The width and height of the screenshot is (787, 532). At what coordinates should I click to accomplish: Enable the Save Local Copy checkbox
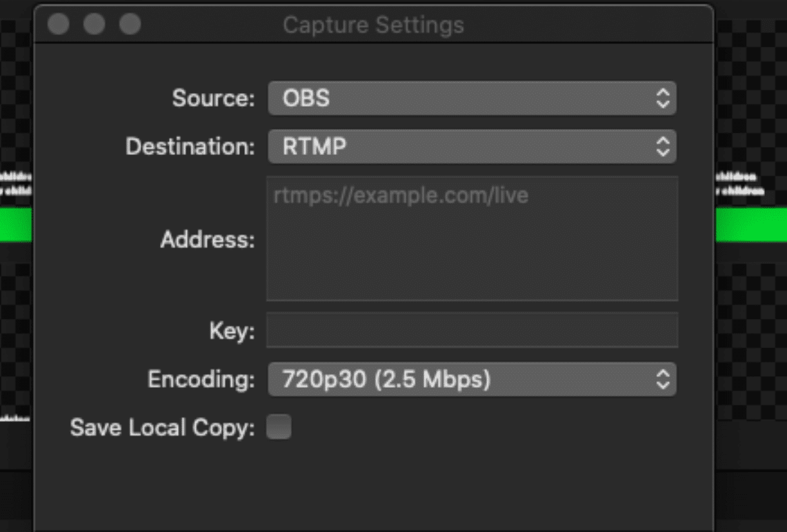279,427
